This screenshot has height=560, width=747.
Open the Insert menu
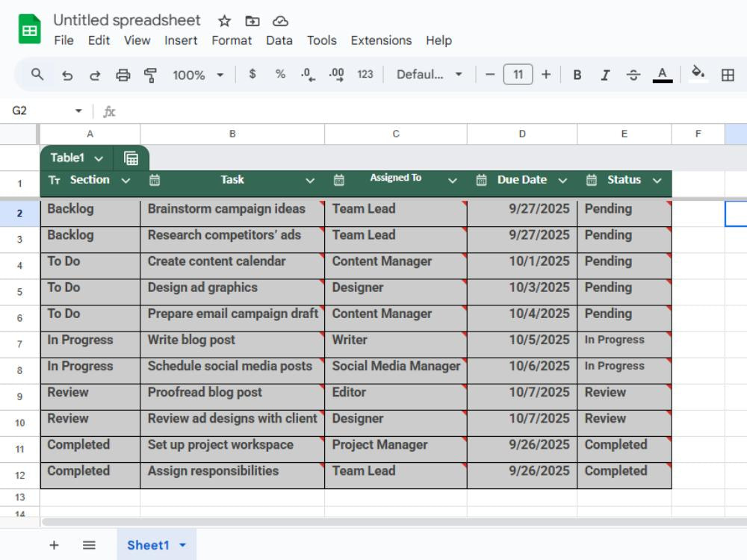[181, 40]
